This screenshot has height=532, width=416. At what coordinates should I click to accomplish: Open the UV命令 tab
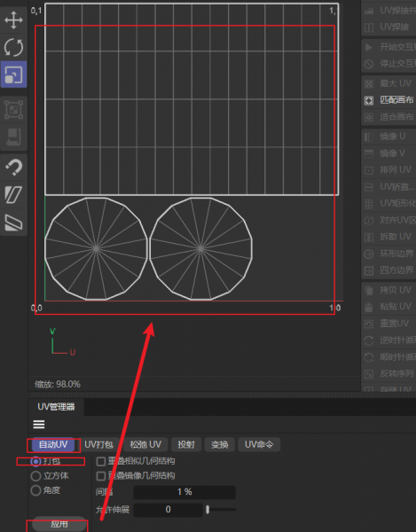(x=259, y=444)
